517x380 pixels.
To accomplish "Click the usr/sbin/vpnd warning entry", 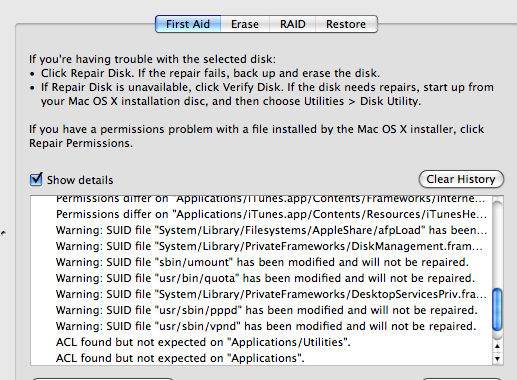I will coord(266,326).
